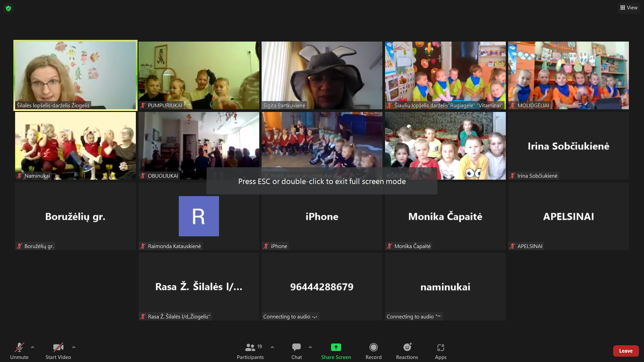
Task: Click the green encryption shield icon
Action: click(x=8, y=8)
